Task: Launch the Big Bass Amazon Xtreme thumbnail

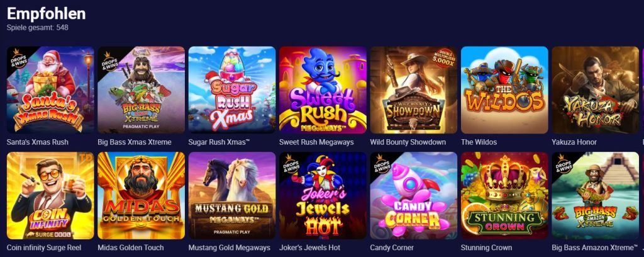Action: coord(595,195)
